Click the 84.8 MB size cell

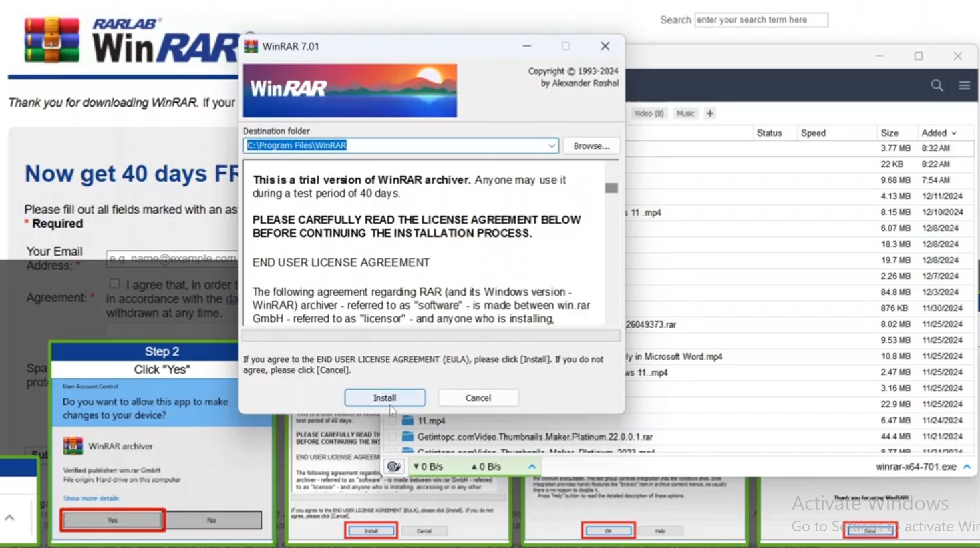point(895,292)
